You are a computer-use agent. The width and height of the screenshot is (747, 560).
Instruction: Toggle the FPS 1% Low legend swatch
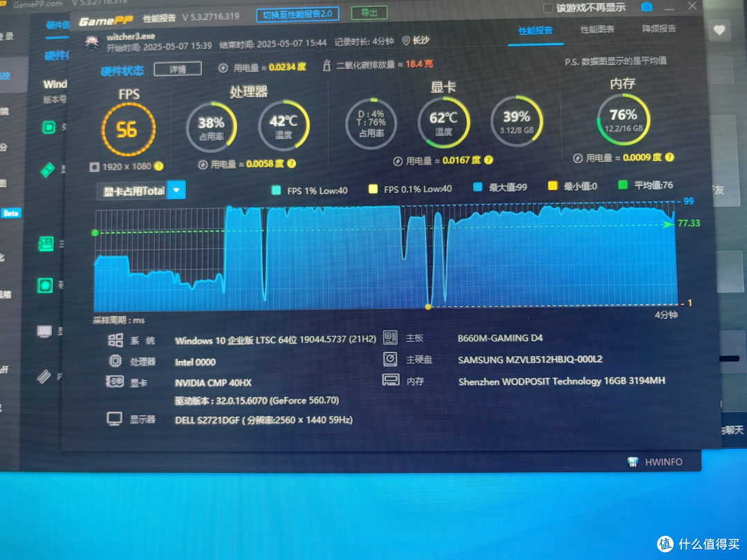click(276, 190)
